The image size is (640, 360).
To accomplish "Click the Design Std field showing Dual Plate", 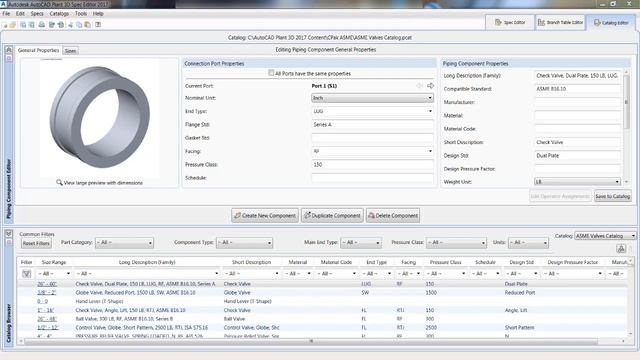I will point(577,156).
